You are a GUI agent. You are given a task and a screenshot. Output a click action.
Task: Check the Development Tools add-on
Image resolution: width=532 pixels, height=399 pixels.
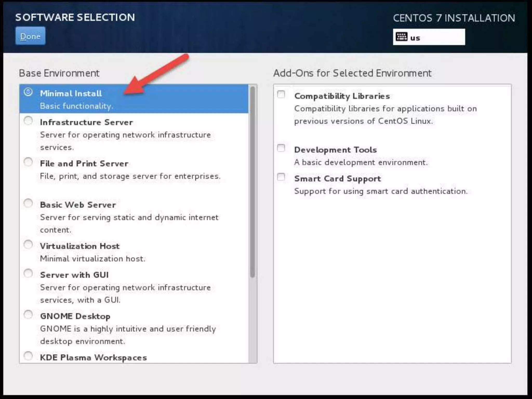281,148
